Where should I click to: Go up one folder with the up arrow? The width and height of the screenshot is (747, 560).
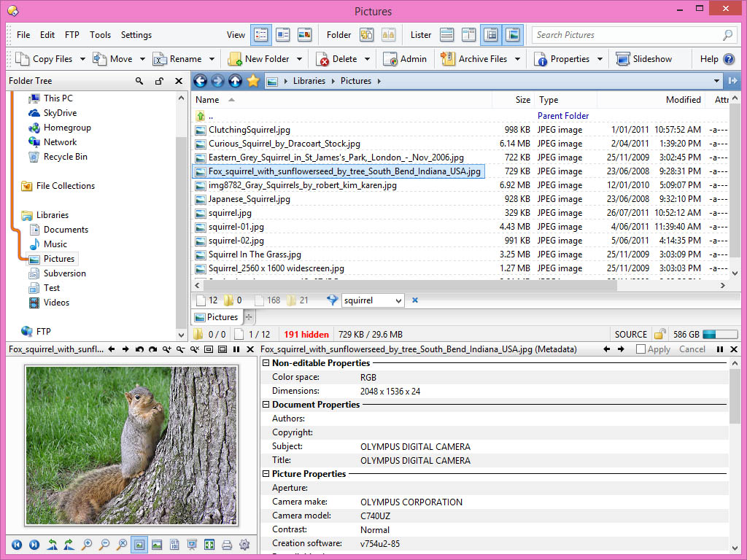[x=235, y=81]
